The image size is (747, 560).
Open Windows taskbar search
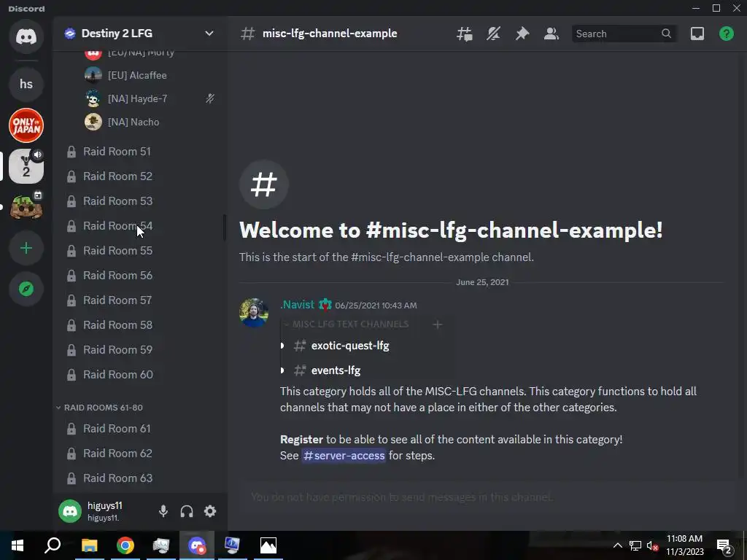pyautogui.click(x=53, y=545)
